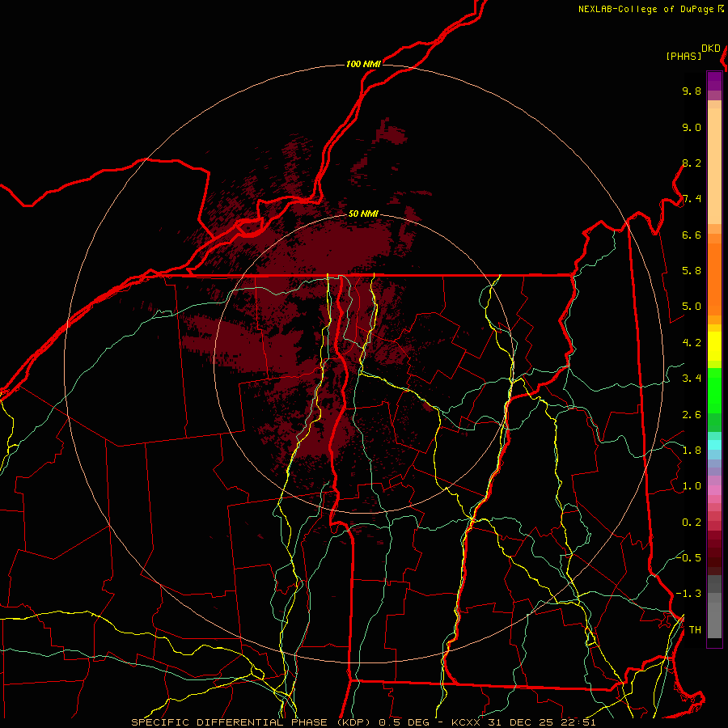Select the 6.6 legend value
Image resolution: width=728 pixels, height=728 pixels.
[692, 235]
